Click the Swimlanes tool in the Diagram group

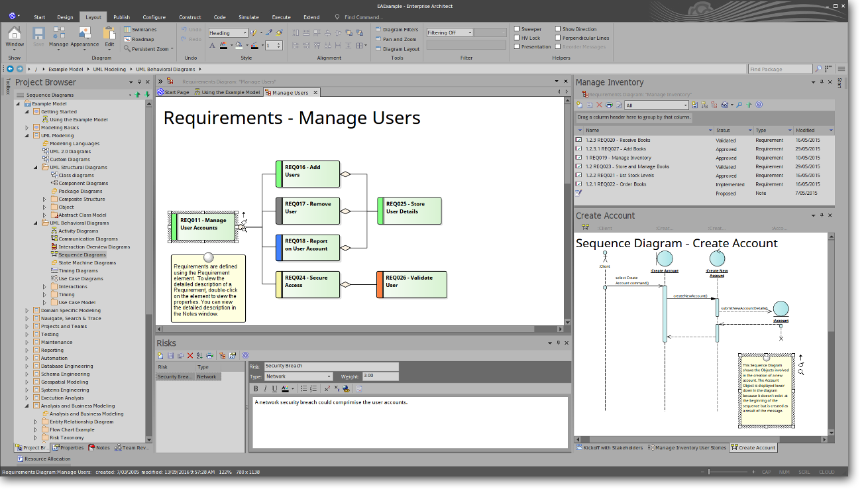tap(140, 30)
